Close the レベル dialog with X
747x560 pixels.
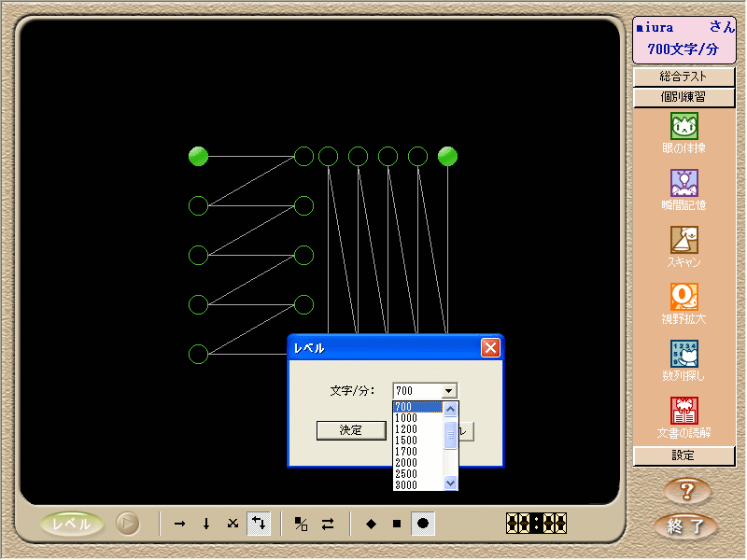click(x=490, y=348)
